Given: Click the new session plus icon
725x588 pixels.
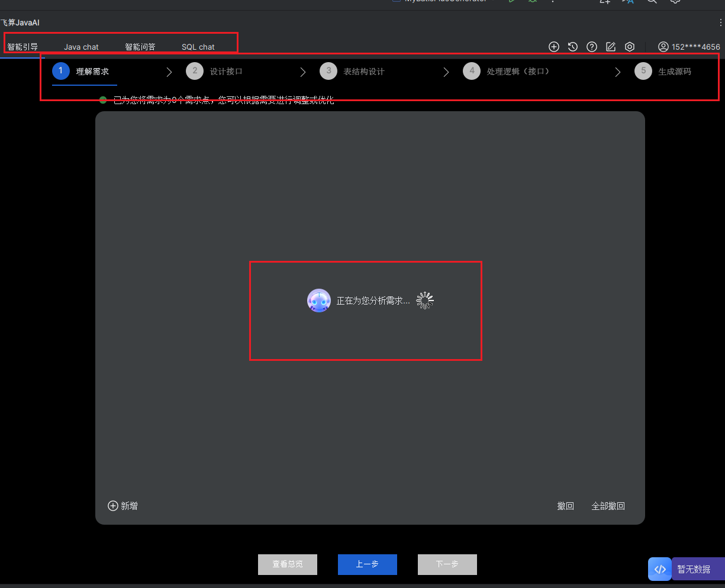Looking at the screenshot, I should 554,47.
